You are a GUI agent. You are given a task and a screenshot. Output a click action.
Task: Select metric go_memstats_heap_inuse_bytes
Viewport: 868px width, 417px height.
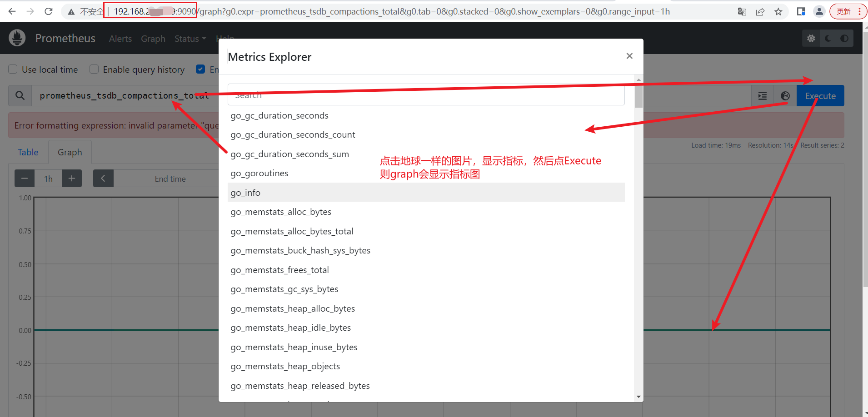coord(426,347)
